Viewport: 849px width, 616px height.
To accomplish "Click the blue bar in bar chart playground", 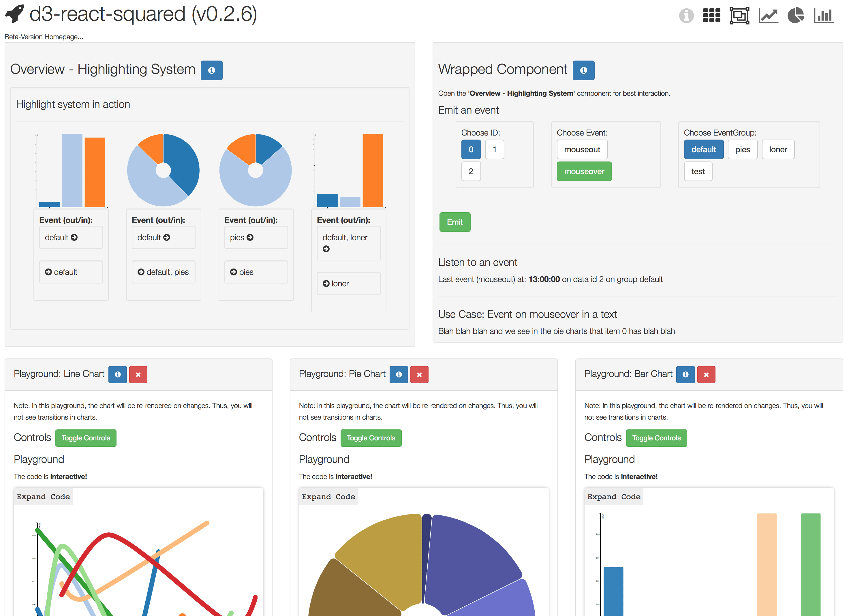I will (x=613, y=591).
